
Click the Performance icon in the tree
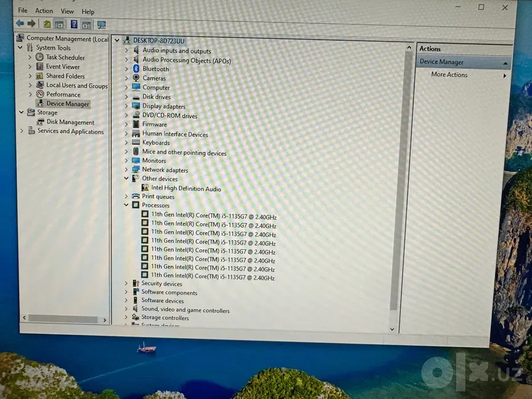click(40, 94)
